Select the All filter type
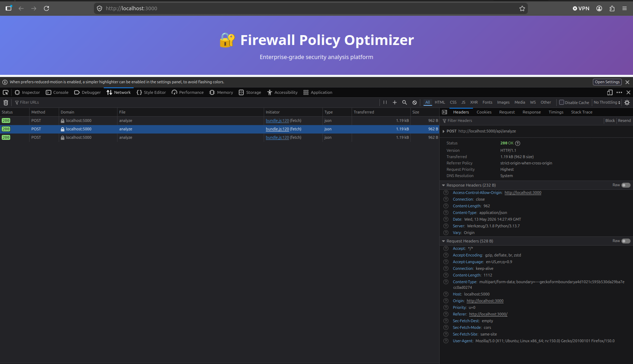633x364 pixels. pos(428,102)
